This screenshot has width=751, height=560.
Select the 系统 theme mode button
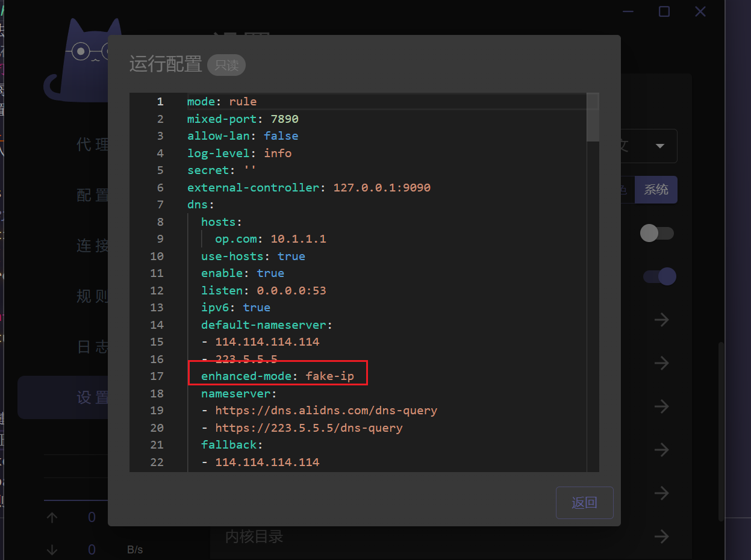656,190
